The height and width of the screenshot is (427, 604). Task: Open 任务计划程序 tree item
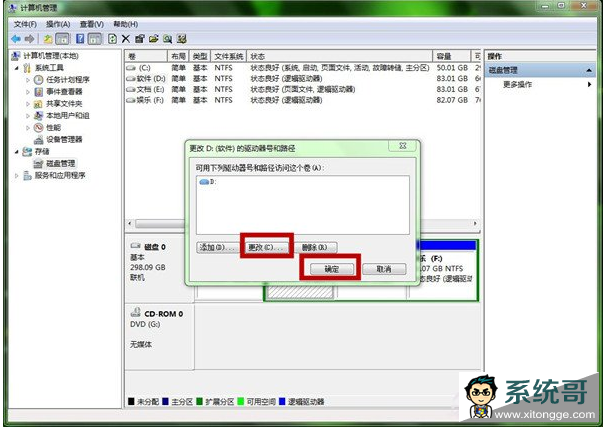(x=68, y=80)
